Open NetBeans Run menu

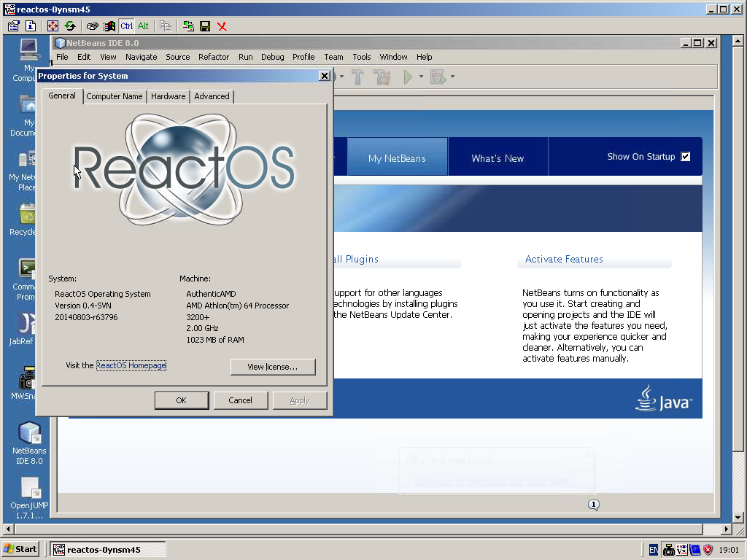coord(245,57)
